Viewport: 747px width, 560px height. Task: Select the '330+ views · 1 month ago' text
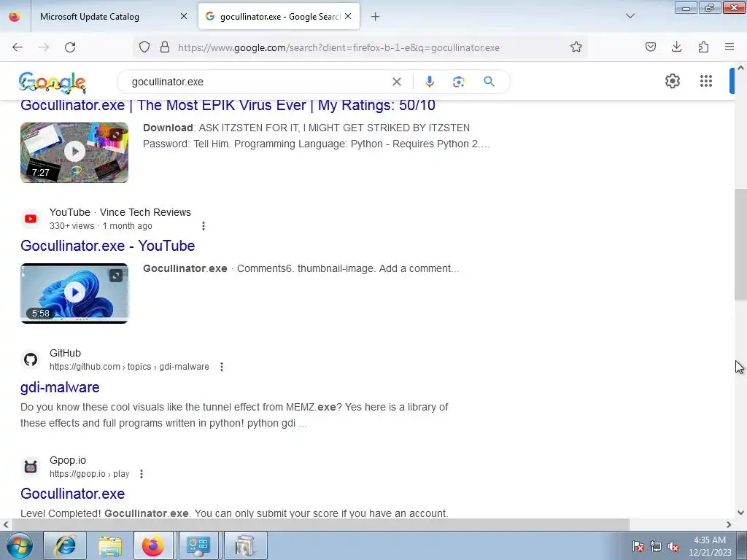101,226
